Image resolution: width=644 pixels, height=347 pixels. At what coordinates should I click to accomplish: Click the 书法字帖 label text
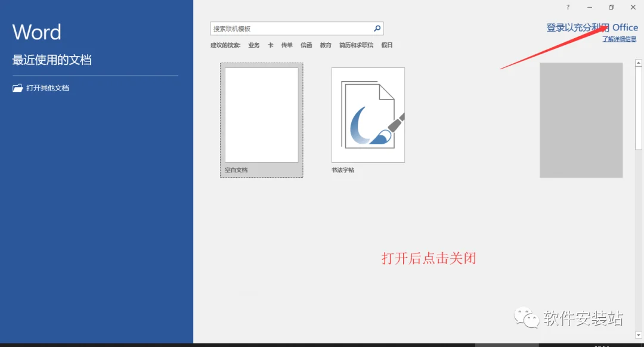pyautogui.click(x=343, y=170)
